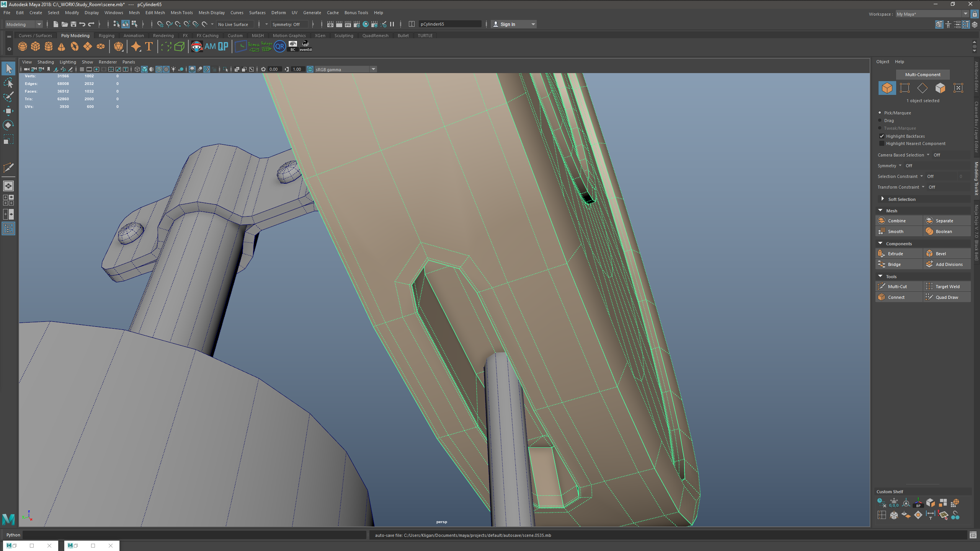Viewport: 980px width, 551px height.
Task: Switch to edge selection mode in toolkit
Action: pos(923,88)
